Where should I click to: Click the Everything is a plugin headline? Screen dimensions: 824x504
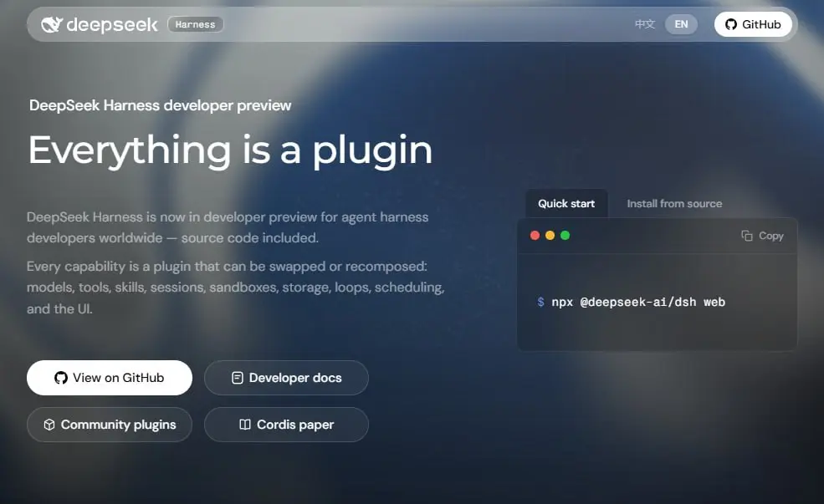(230, 151)
